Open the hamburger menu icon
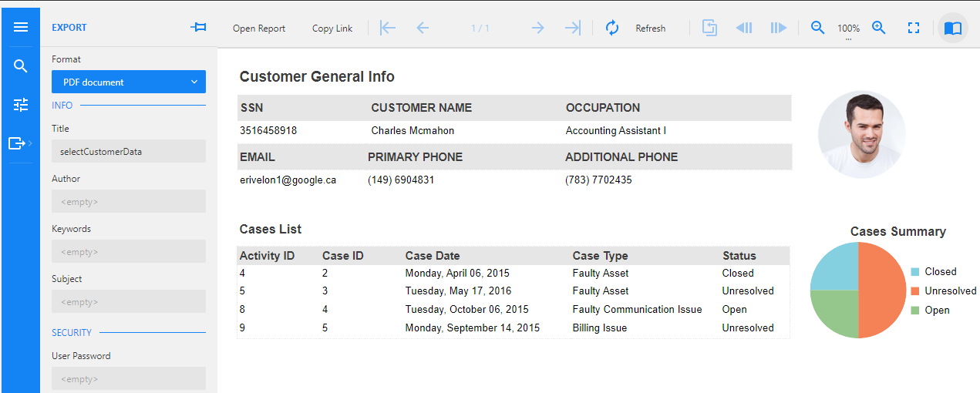980x393 pixels. click(x=21, y=28)
